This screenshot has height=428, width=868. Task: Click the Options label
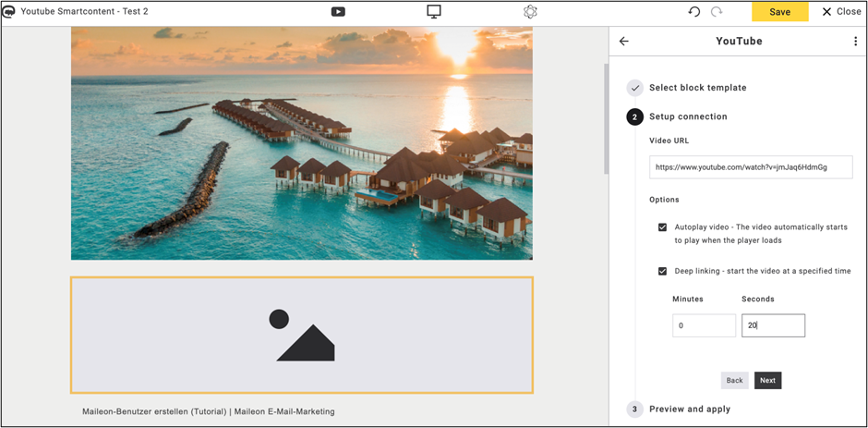click(664, 200)
